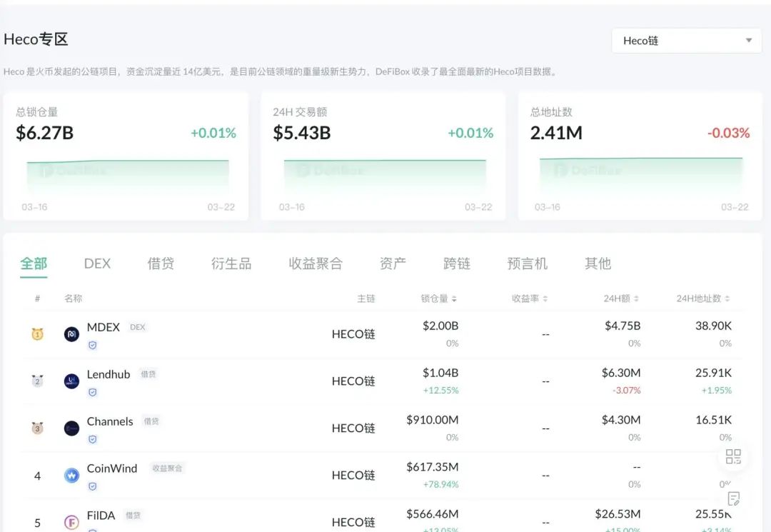Click the "-0.03%" change on 总地址数 card

tap(729, 133)
